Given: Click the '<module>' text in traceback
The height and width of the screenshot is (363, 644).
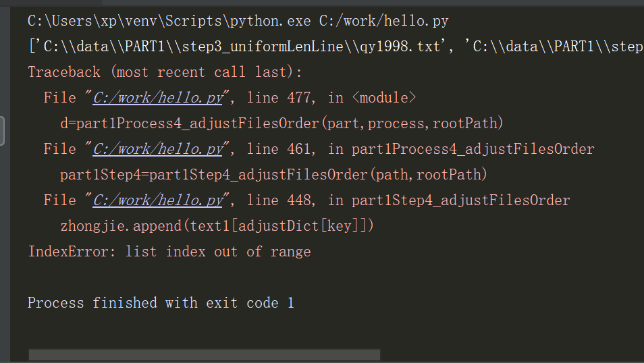Looking at the screenshot, I should coord(384,98).
